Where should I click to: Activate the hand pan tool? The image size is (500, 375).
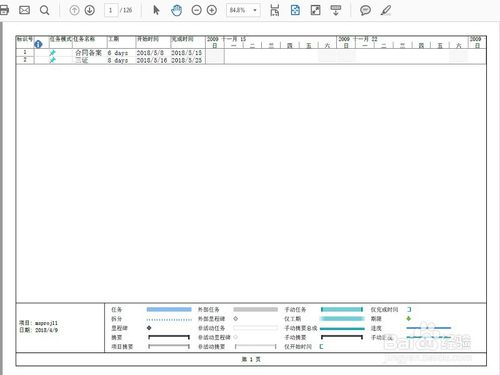pyautogui.click(x=176, y=10)
